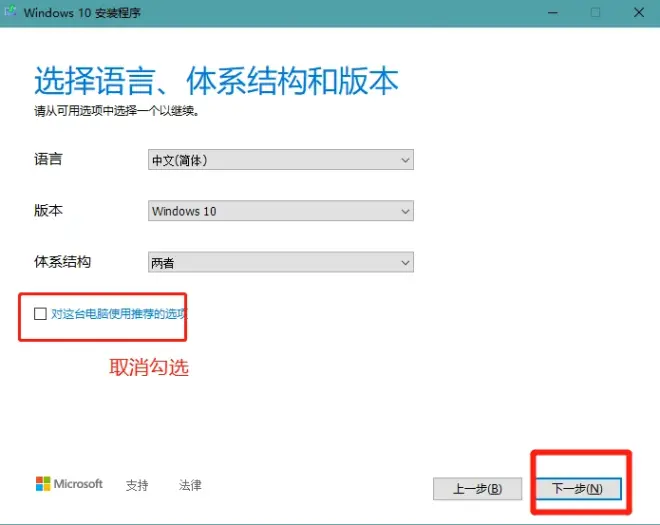
Task: Click the setup program icon in title bar
Action: point(10,11)
